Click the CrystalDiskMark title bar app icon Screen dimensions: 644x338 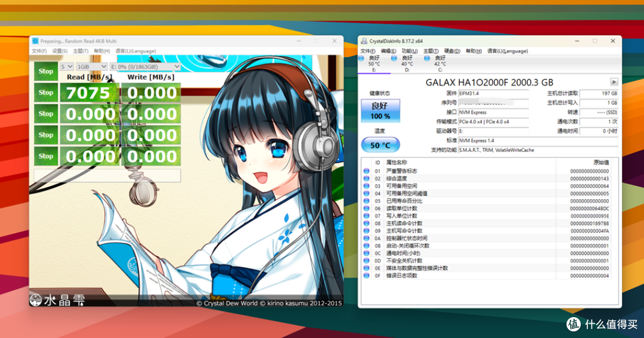(x=35, y=41)
